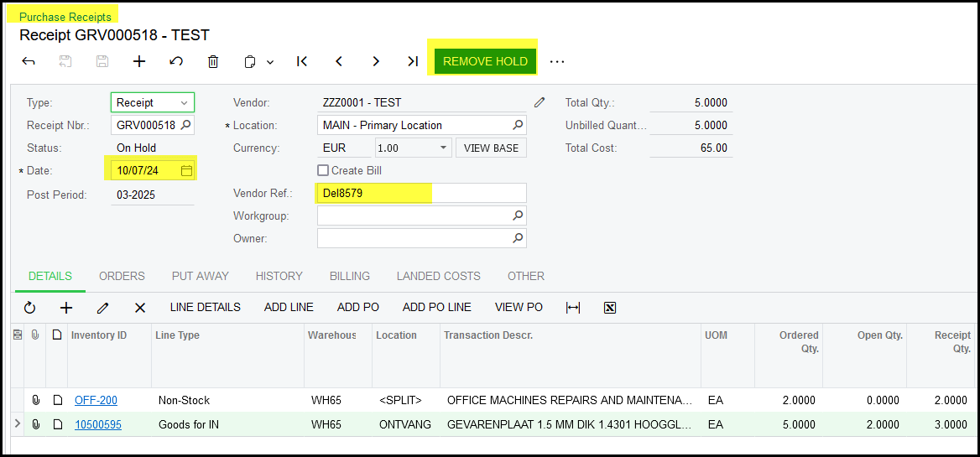The height and width of the screenshot is (457, 980).
Task: Open the date picker calendar
Action: click(186, 170)
